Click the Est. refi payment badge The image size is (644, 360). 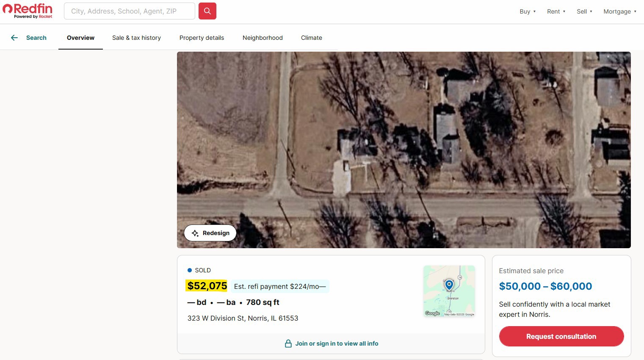[x=280, y=286]
